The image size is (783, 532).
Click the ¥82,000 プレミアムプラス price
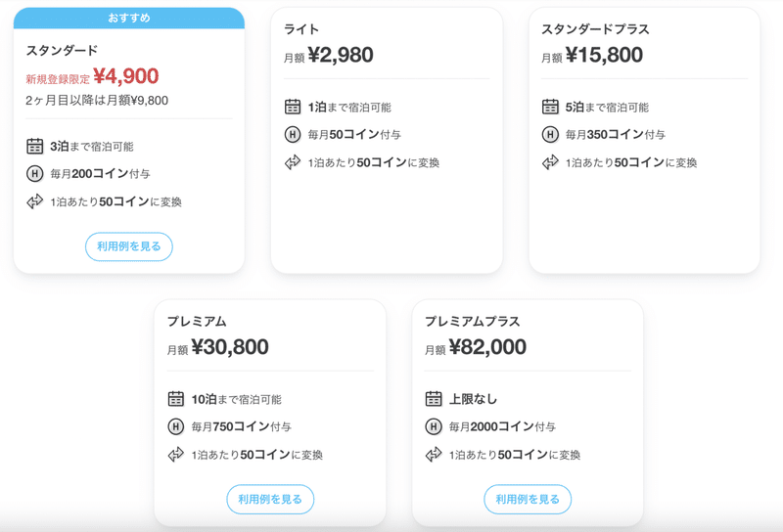click(487, 347)
